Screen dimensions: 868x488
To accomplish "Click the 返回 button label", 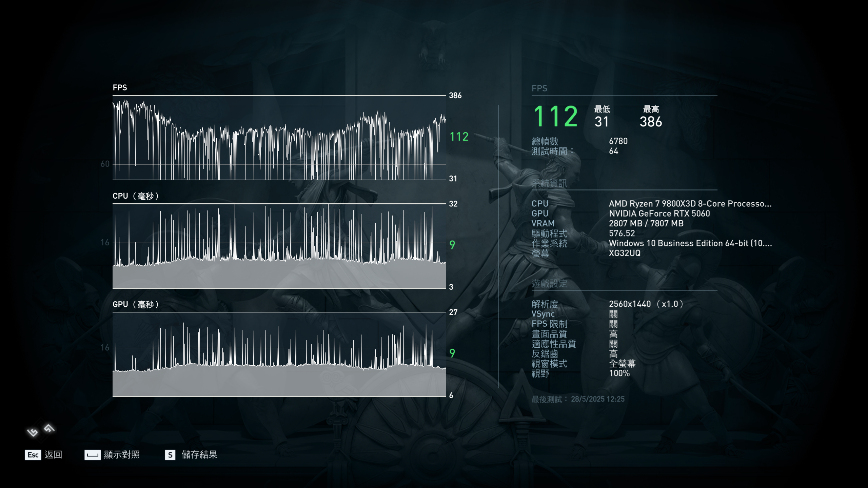I will [x=53, y=455].
